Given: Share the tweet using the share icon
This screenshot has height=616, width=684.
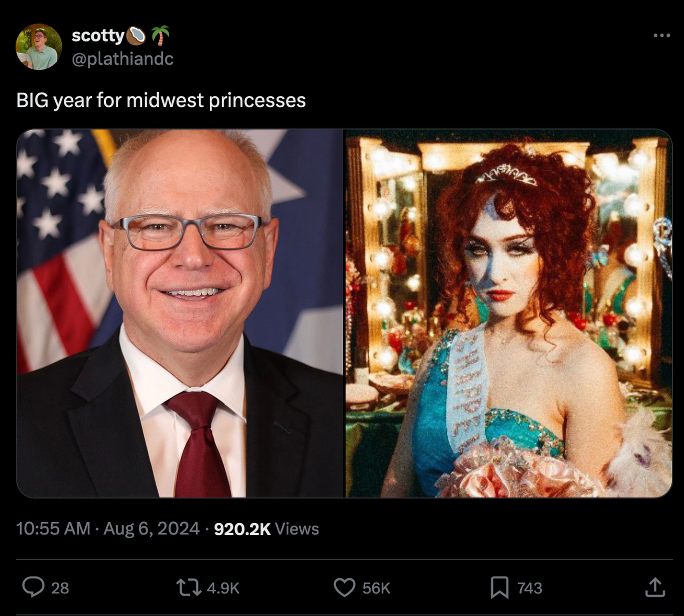Looking at the screenshot, I should pos(655,587).
